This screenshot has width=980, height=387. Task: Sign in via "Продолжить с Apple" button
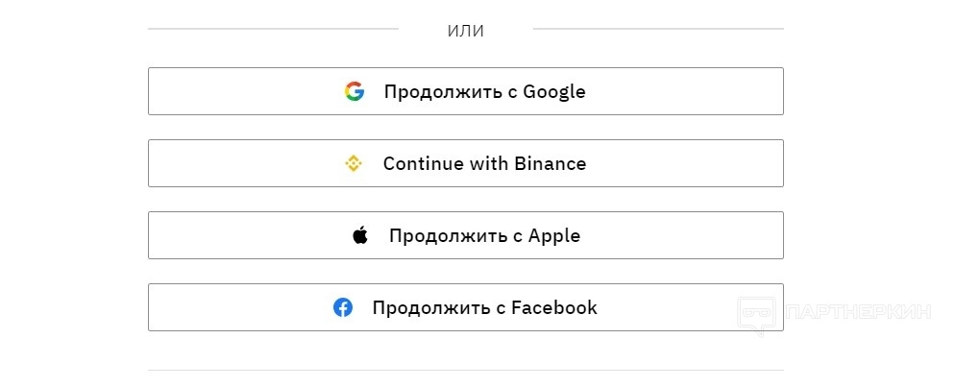pos(465,235)
